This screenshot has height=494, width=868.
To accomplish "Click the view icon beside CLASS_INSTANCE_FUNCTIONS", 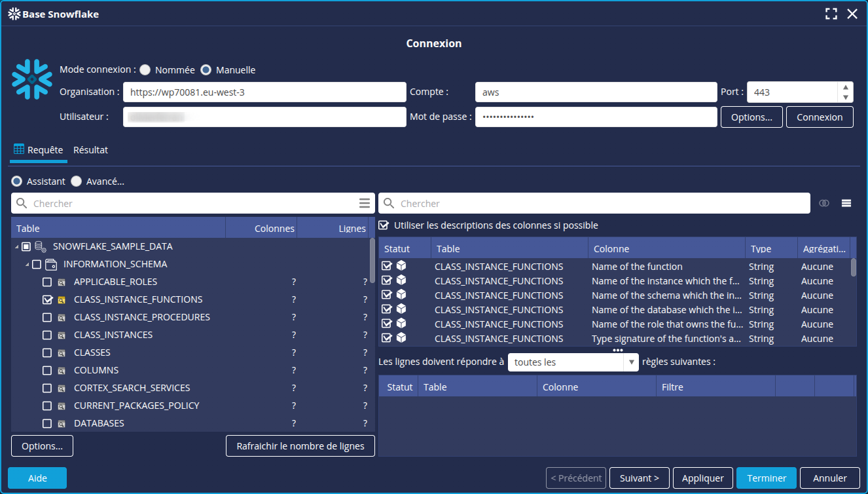I will point(62,300).
